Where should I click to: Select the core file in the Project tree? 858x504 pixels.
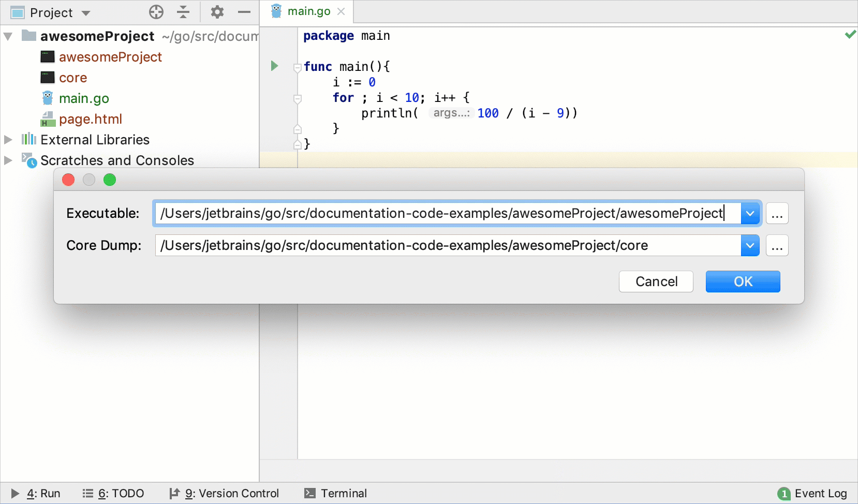point(73,77)
